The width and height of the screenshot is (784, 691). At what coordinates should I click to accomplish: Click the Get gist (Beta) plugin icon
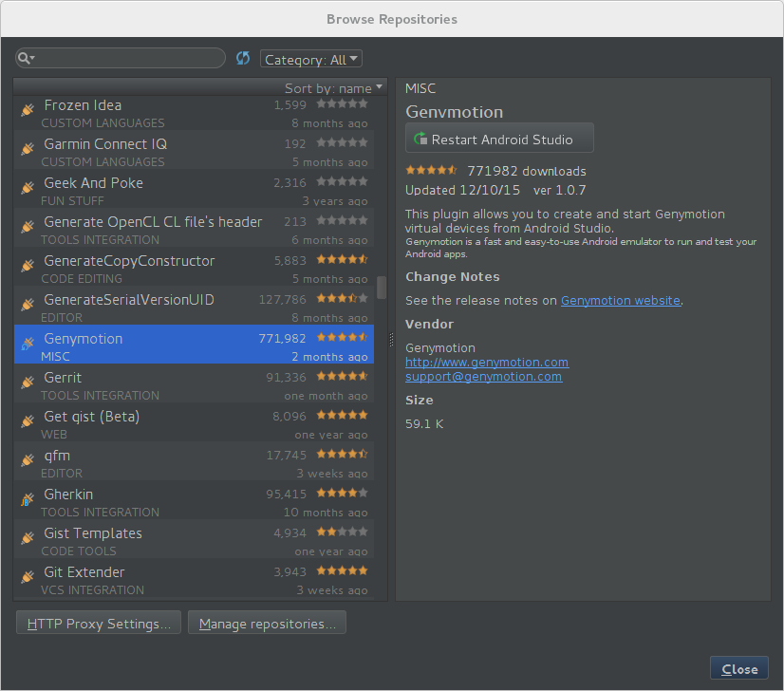coord(28,421)
